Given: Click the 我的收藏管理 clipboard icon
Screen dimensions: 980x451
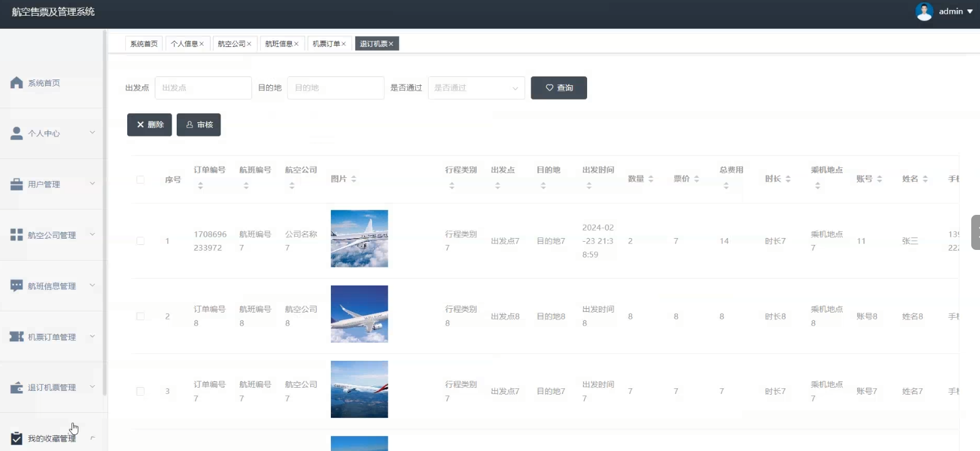Looking at the screenshot, I should pyautogui.click(x=17, y=438).
